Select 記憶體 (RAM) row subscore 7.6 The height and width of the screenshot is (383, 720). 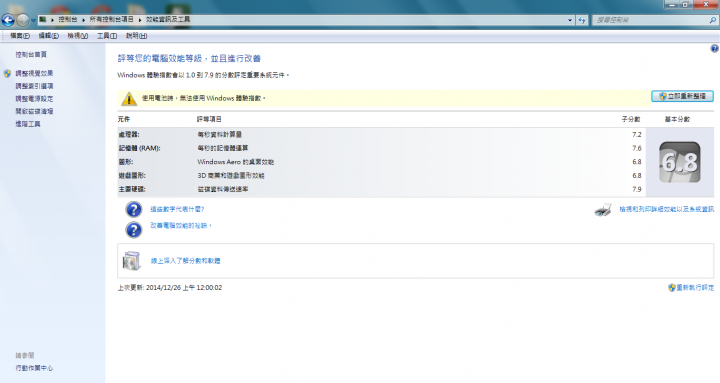636,148
